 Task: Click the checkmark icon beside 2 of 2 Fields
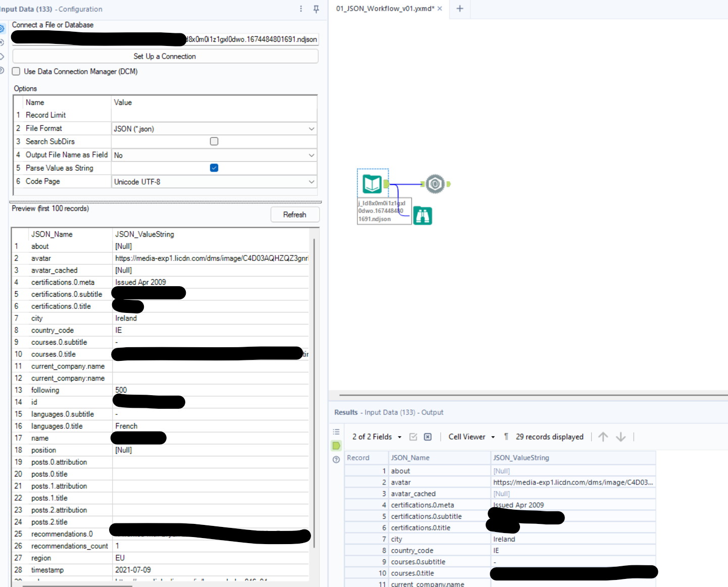pyautogui.click(x=413, y=437)
